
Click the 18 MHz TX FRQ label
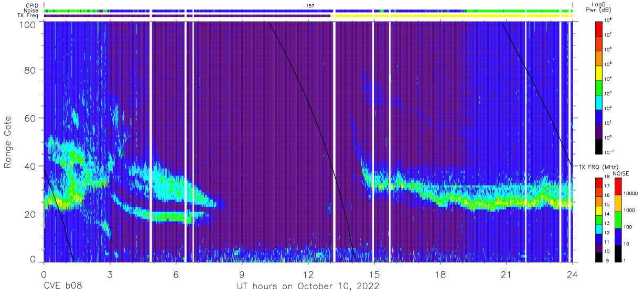point(607,177)
